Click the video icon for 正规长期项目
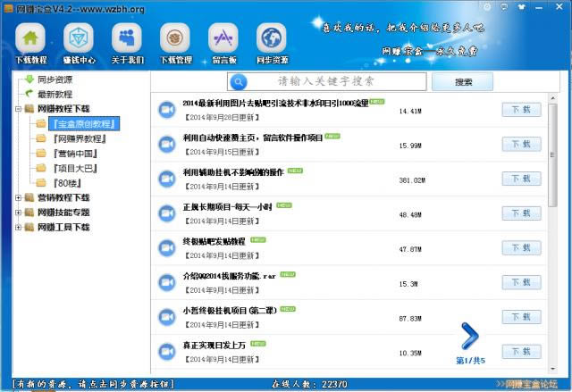 click(x=167, y=213)
